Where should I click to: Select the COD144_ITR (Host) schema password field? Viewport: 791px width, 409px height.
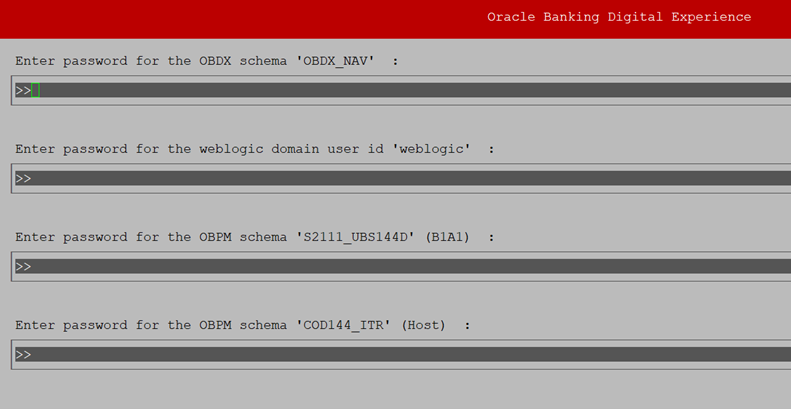coord(403,354)
